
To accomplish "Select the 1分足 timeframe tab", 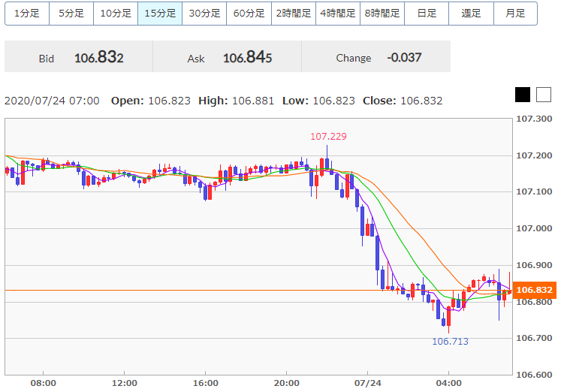I will coord(27,14).
